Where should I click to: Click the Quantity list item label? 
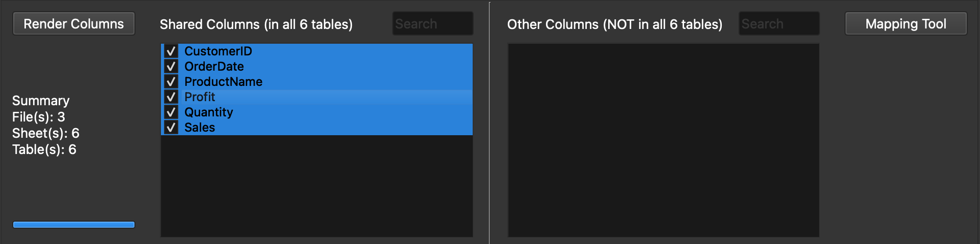[x=208, y=112]
